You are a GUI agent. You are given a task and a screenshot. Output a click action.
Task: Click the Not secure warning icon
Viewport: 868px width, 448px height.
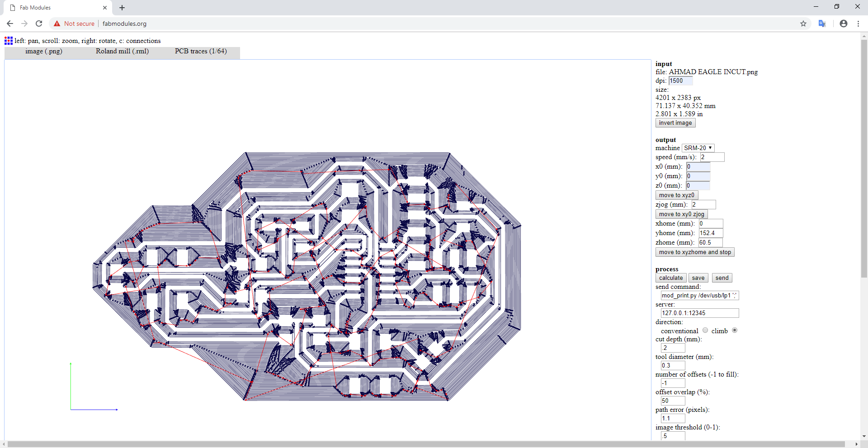(57, 24)
